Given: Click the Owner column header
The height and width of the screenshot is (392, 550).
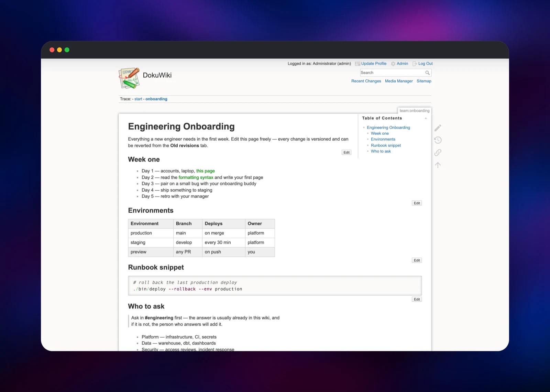Looking at the screenshot, I should pyautogui.click(x=260, y=224).
